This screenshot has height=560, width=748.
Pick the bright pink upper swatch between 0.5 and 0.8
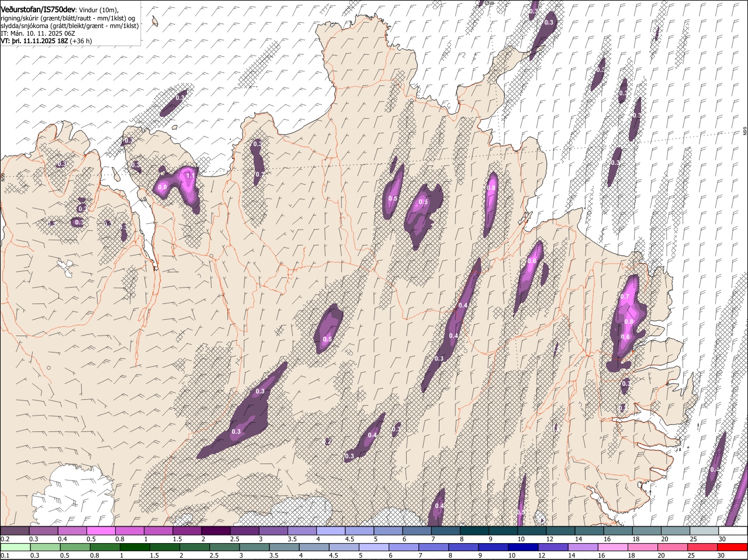[101, 531]
